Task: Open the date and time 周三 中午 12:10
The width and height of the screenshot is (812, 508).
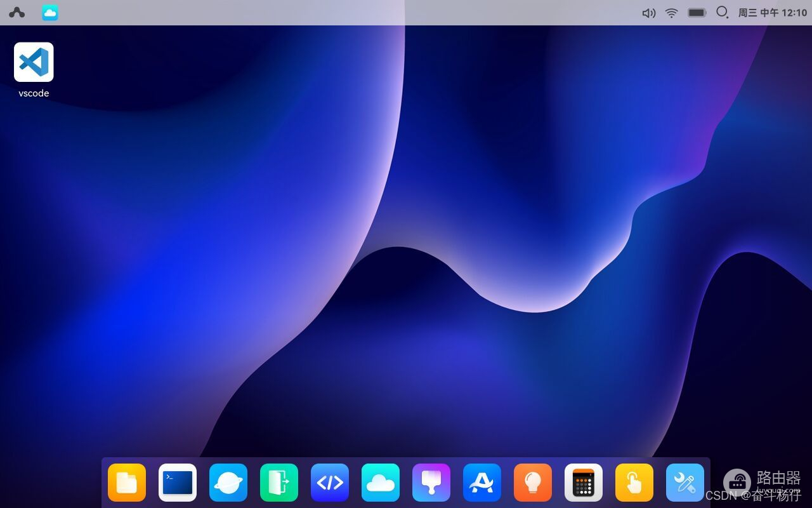Action: click(x=773, y=13)
